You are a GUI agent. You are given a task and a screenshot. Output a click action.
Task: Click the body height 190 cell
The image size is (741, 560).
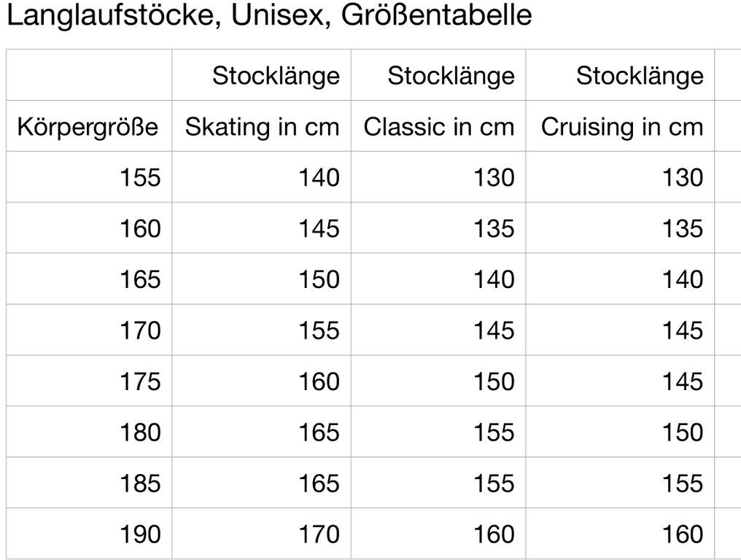pos(140,534)
